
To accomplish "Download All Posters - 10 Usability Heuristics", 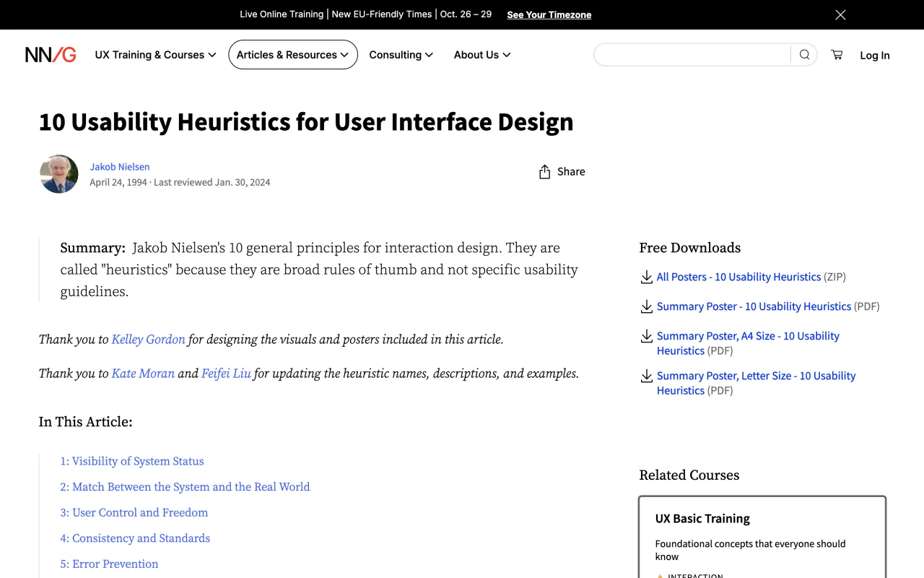I will coord(738,277).
